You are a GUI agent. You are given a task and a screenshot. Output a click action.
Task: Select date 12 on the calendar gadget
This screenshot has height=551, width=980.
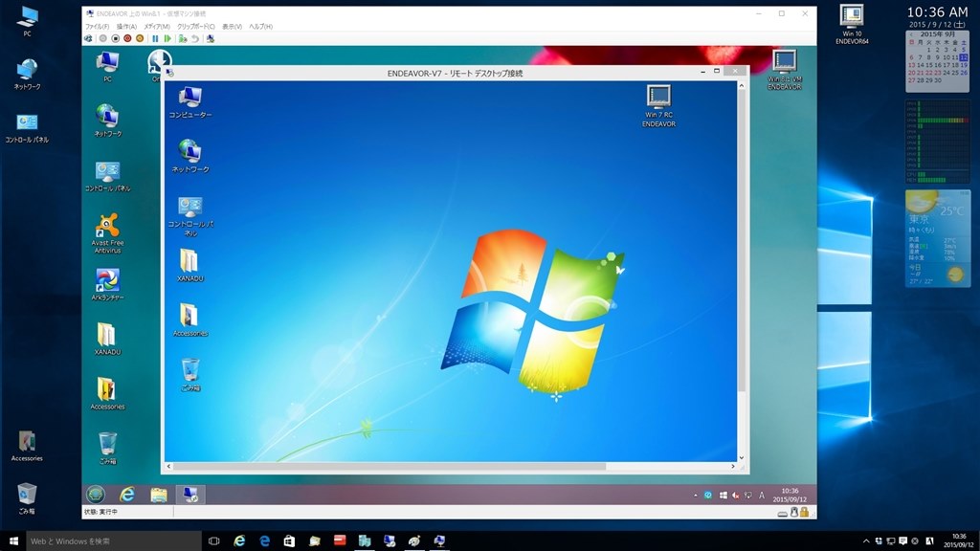[x=964, y=57]
